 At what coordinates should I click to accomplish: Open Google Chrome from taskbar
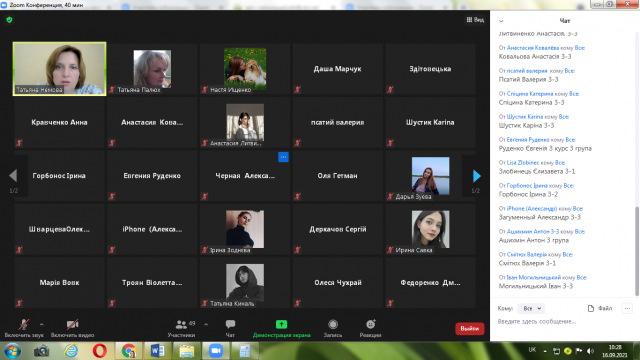(129, 351)
